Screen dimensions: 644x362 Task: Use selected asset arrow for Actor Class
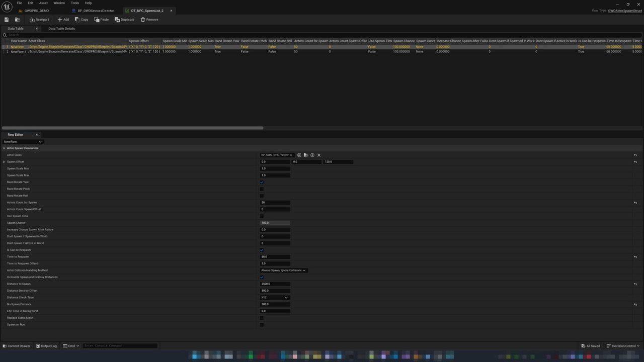coord(299,155)
